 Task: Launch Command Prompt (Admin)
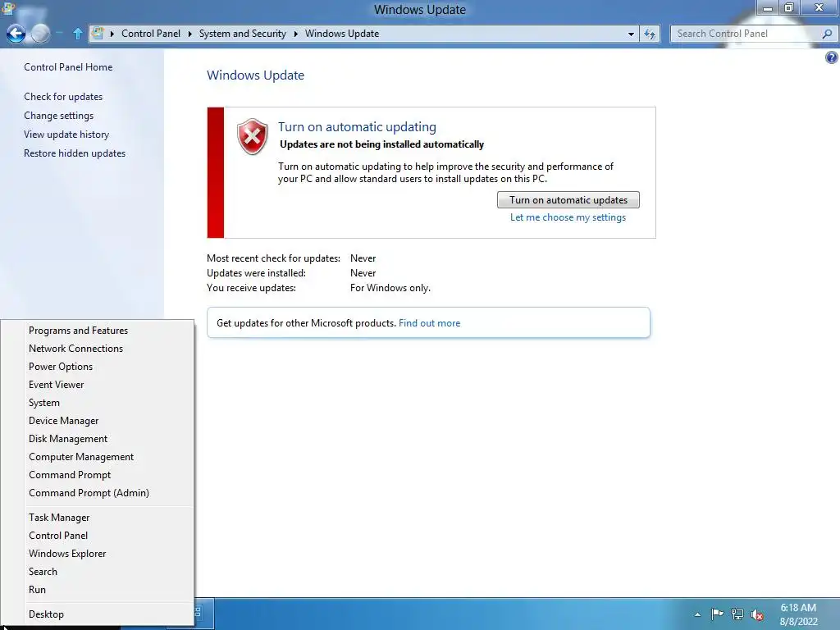point(89,493)
